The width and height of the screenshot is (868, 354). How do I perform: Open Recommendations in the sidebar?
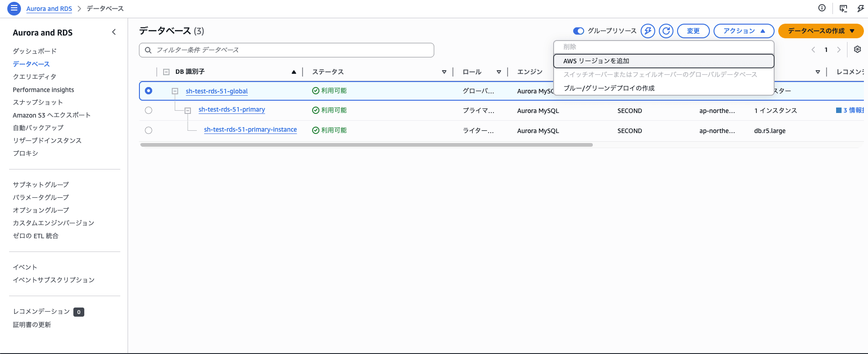[41, 312]
